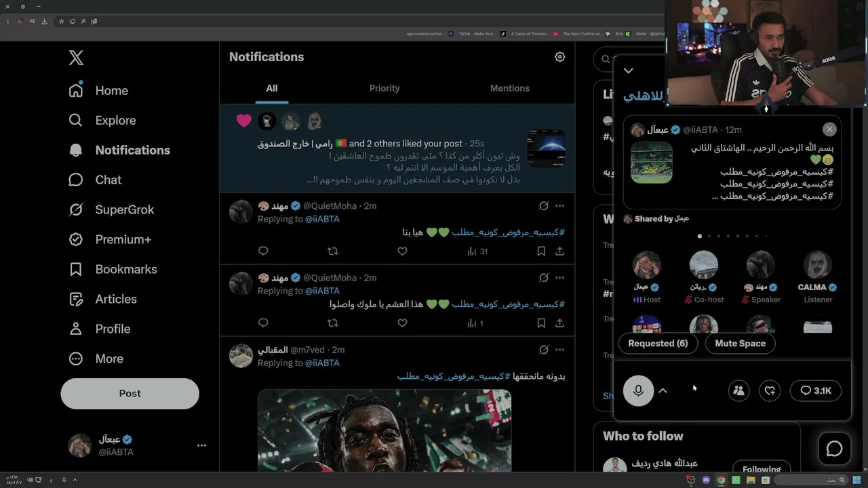Open the Chrome downloads icon
This screenshot has height=488, width=868.
(x=44, y=21)
